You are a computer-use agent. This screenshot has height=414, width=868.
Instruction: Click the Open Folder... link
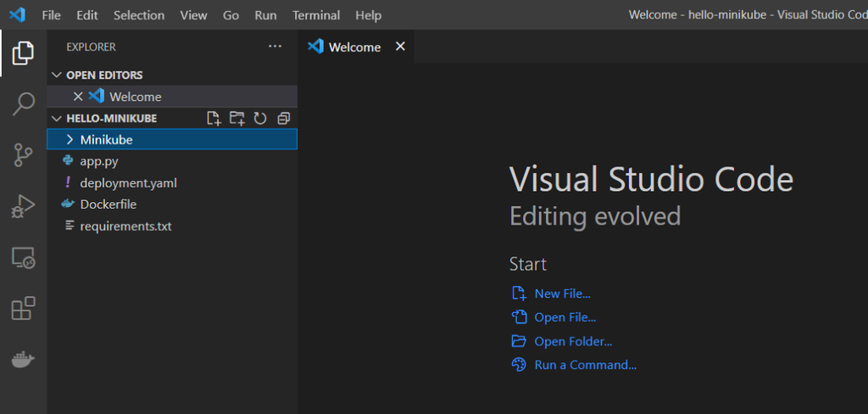(572, 341)
